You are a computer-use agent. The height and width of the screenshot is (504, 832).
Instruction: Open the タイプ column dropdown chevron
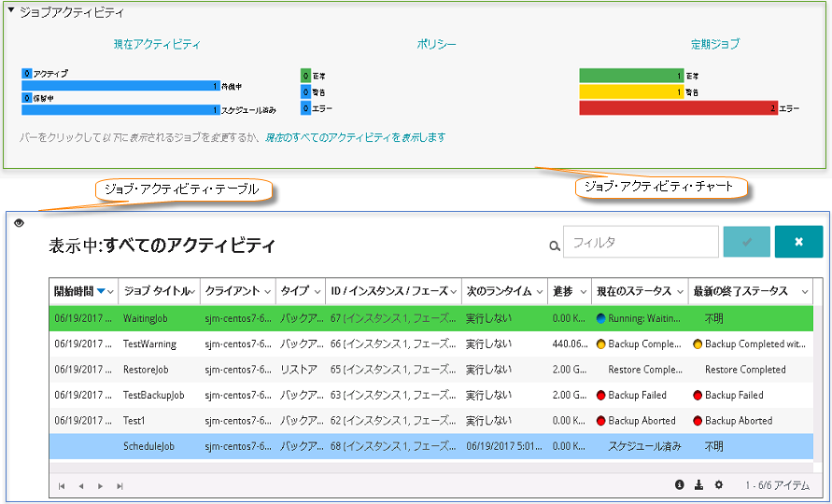click(x=317, y=292)
